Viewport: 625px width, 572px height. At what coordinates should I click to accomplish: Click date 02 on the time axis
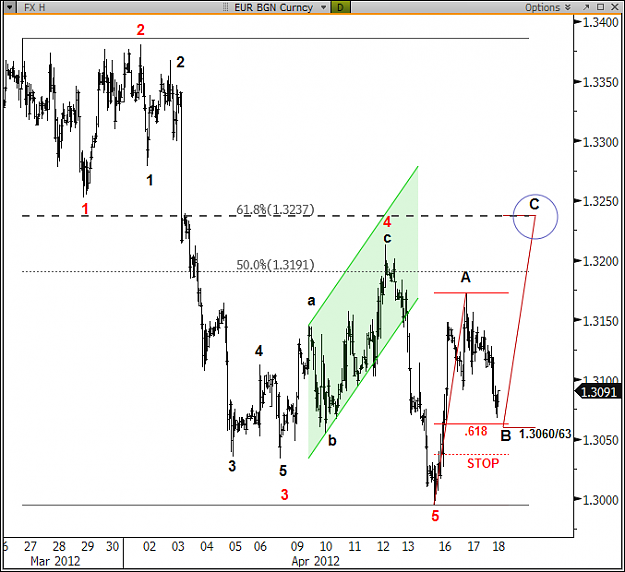[149, 546]
